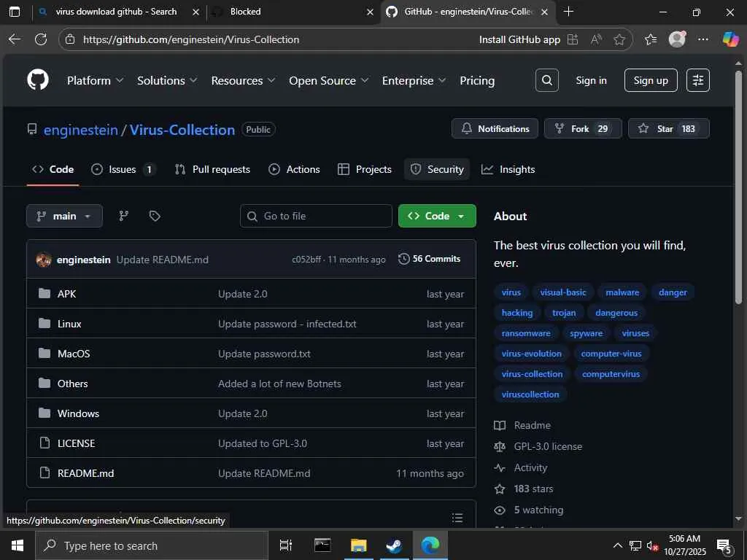Open File Explorer from the taskbar

(358, 545)
